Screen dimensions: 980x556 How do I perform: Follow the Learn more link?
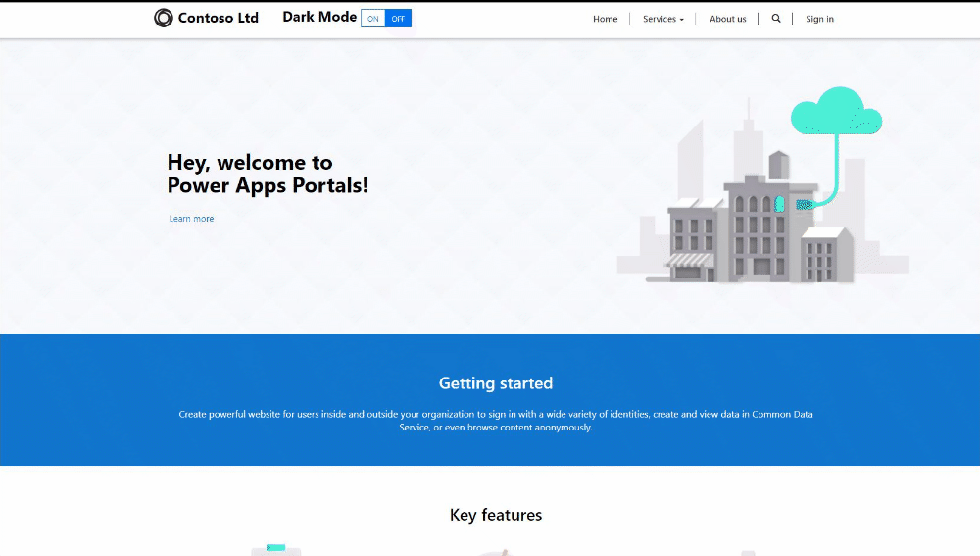click(191, 219)
